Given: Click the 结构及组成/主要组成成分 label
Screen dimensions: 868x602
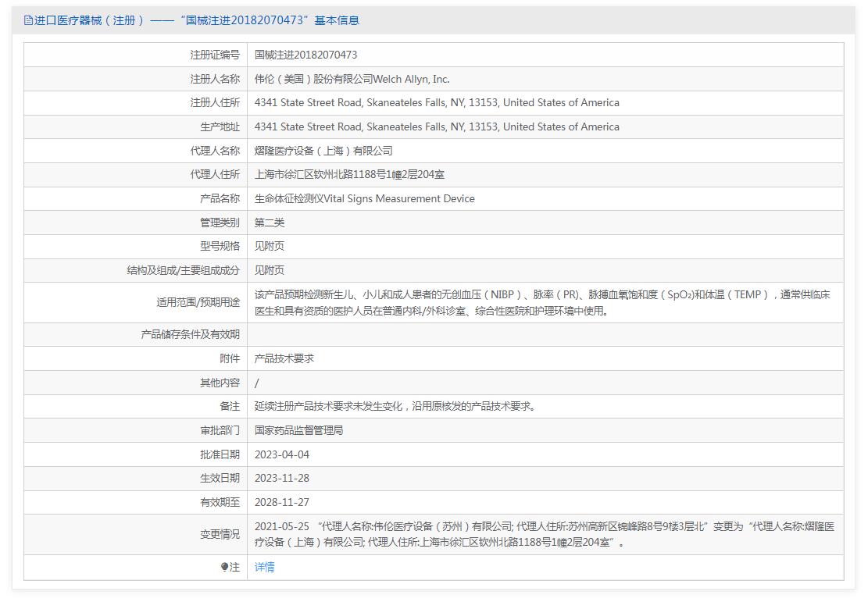Looking at the screenshot, I should tap(184, 271).
